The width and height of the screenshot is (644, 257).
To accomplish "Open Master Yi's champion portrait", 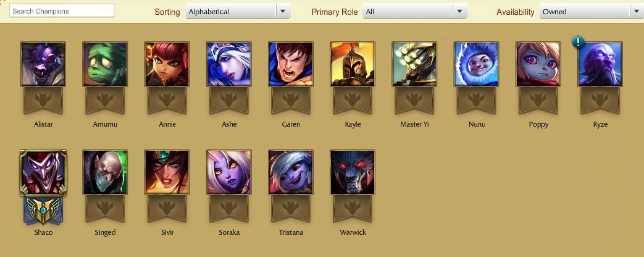I will coord(414,64).
